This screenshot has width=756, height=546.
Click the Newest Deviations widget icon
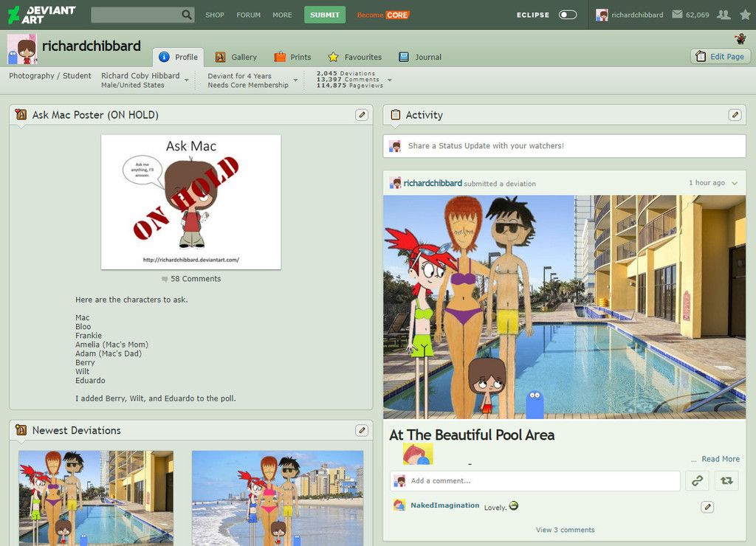click(21, 430)
